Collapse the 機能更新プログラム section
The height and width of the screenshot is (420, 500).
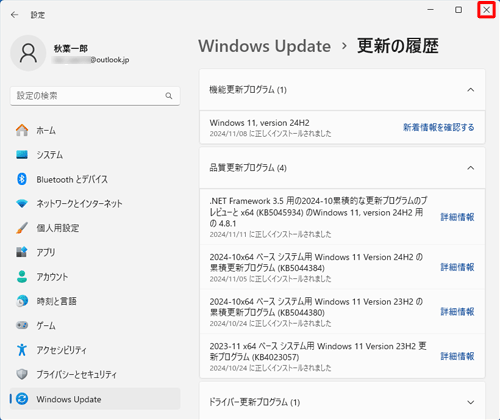[470, 90]
